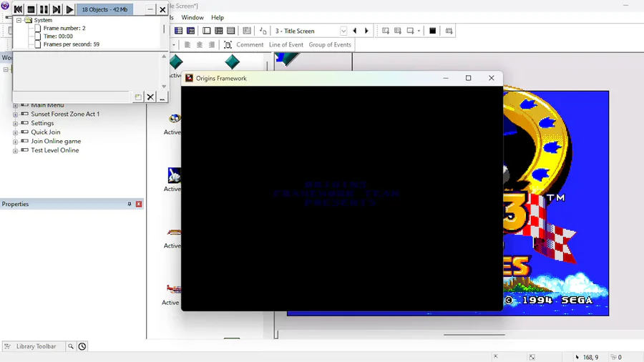
Task: Expand Test Level Online frame node
Action: (15, 151)
